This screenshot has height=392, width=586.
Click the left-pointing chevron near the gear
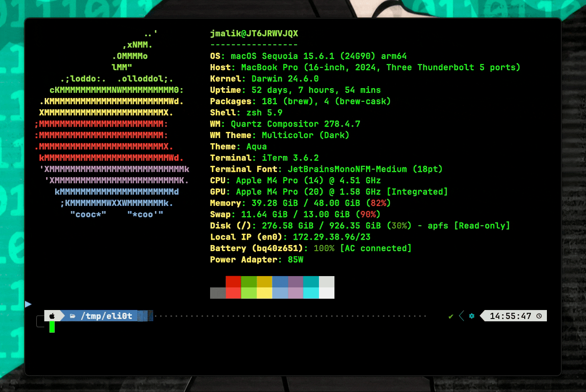click(461, 316)
